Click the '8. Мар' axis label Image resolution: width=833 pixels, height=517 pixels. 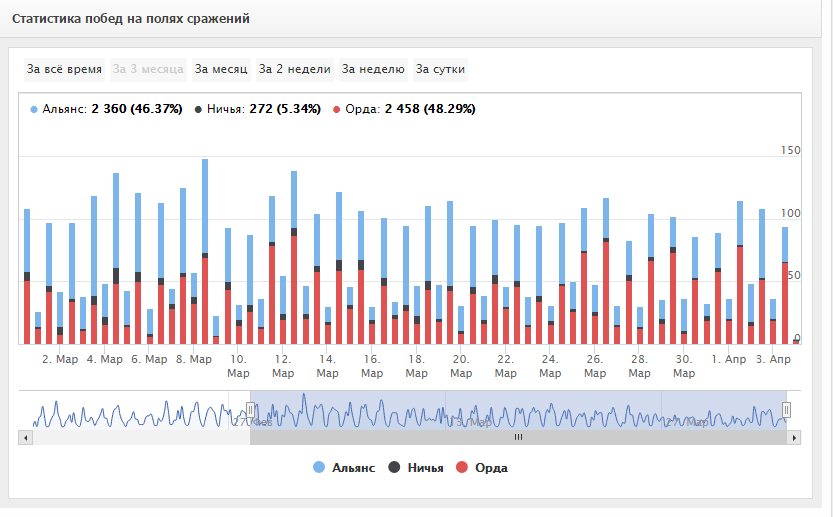coord(194,360)
